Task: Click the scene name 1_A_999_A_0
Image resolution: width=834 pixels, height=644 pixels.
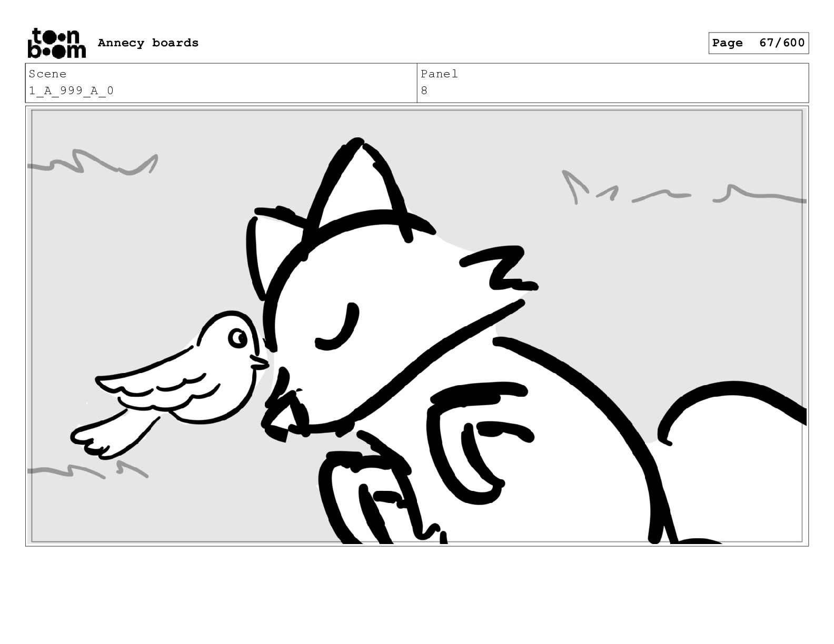Action: pos(71,90)
